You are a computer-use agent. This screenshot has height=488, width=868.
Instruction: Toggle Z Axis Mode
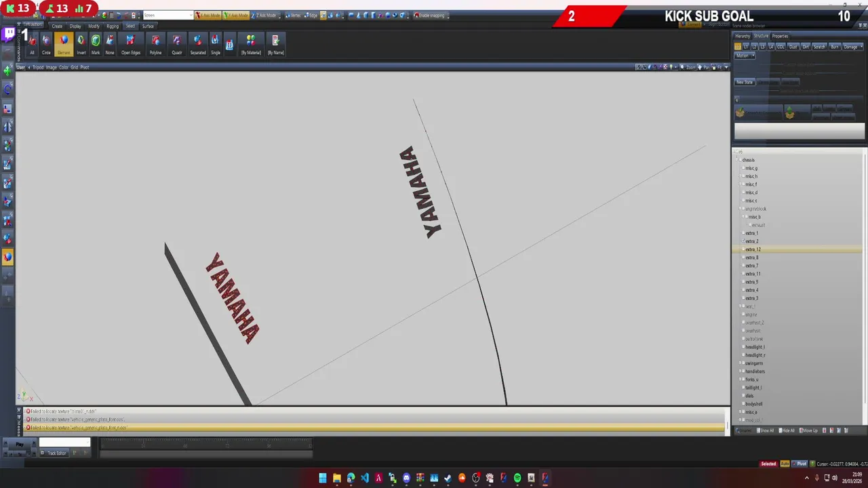tap(264, 15)
